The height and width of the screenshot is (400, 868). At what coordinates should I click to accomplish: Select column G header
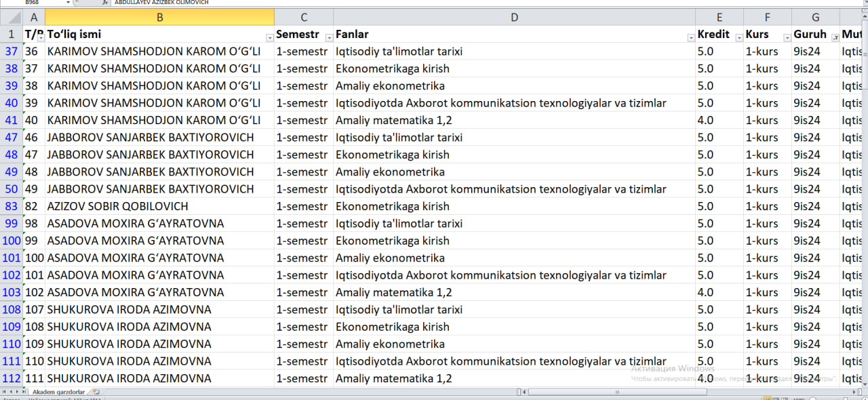click(816, 17)
